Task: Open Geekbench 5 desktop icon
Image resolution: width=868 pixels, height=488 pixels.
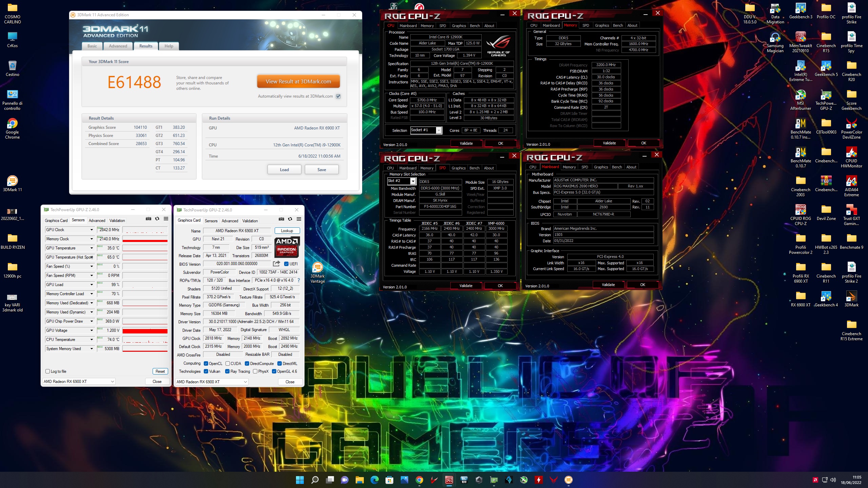Action: pos(826,68)
